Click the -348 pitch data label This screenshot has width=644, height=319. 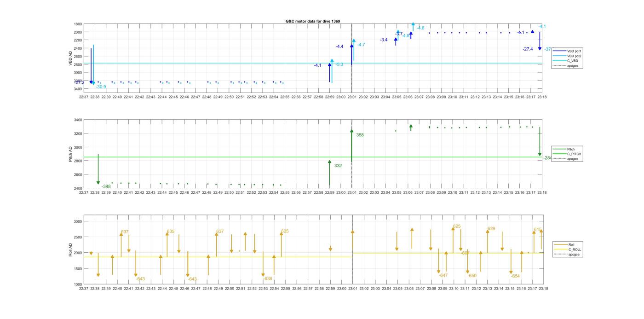106,186
